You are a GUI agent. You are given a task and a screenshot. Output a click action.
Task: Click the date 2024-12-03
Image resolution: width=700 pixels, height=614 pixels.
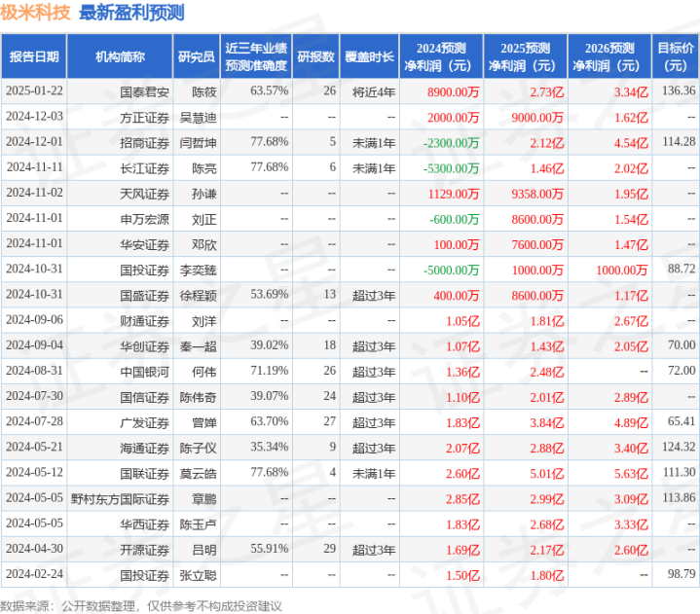pos(34,117)
